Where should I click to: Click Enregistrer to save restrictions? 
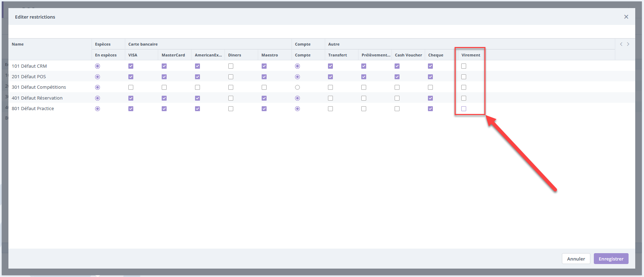[x=611, y=259]
